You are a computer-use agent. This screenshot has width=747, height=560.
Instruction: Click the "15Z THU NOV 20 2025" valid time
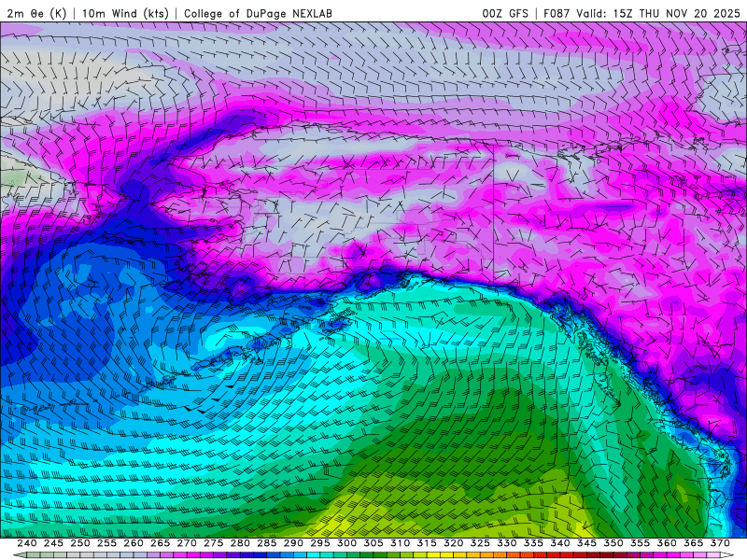click(x=676, y=13)
